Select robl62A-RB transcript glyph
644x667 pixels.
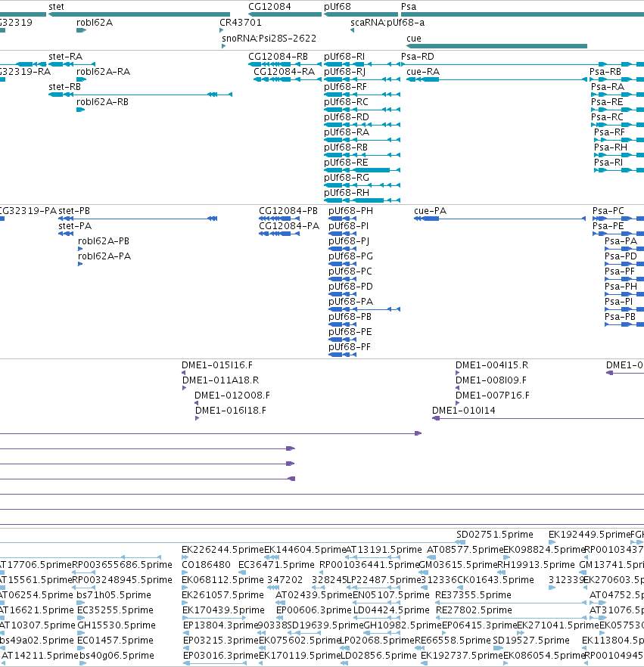point(80,110)
